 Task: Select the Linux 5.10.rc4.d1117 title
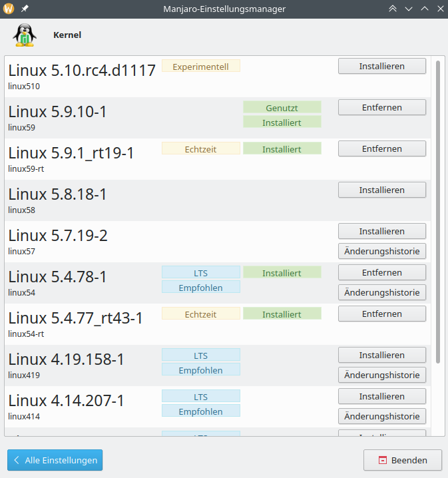[x=82, y=71]
